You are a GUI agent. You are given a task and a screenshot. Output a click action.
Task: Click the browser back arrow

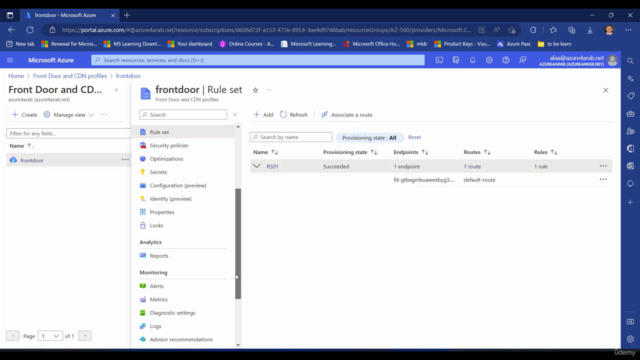coord(11,30)
